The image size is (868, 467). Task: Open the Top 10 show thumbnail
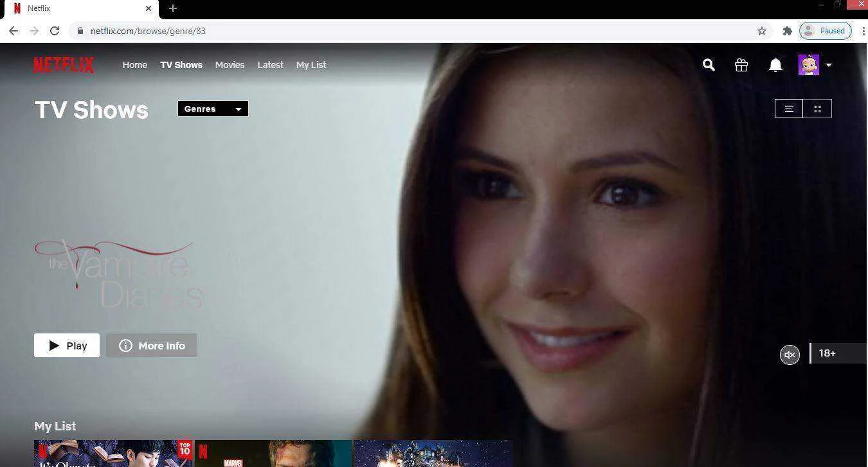[113, 454]
